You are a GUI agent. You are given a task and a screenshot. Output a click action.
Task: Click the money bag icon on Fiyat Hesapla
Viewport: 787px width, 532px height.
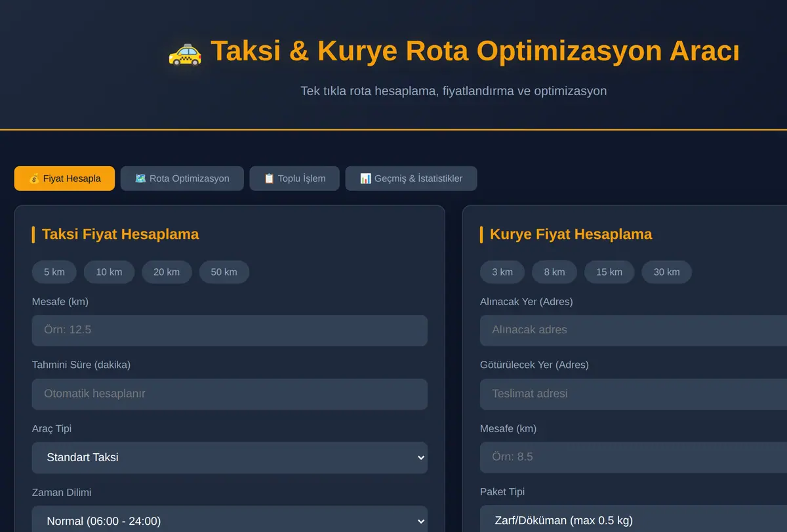[x=34, y=178]
